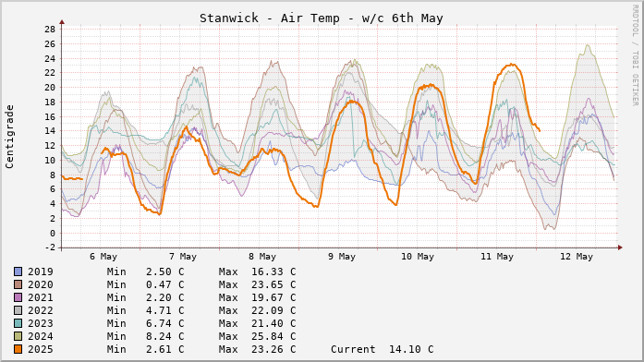This screenshot has height=362, width=644.
Task: Click the '12' y-axis value
Action: (50, 146)
